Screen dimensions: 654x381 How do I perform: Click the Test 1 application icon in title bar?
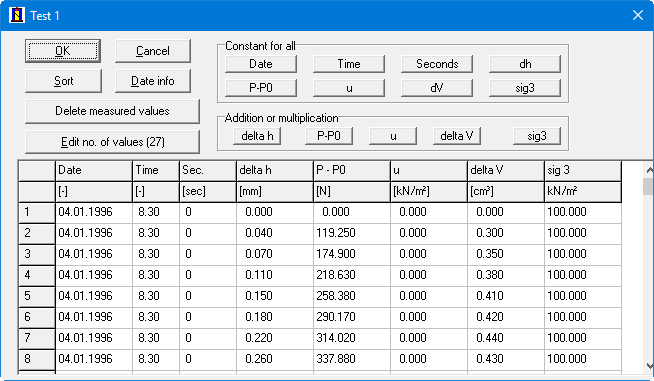[17, 15]
